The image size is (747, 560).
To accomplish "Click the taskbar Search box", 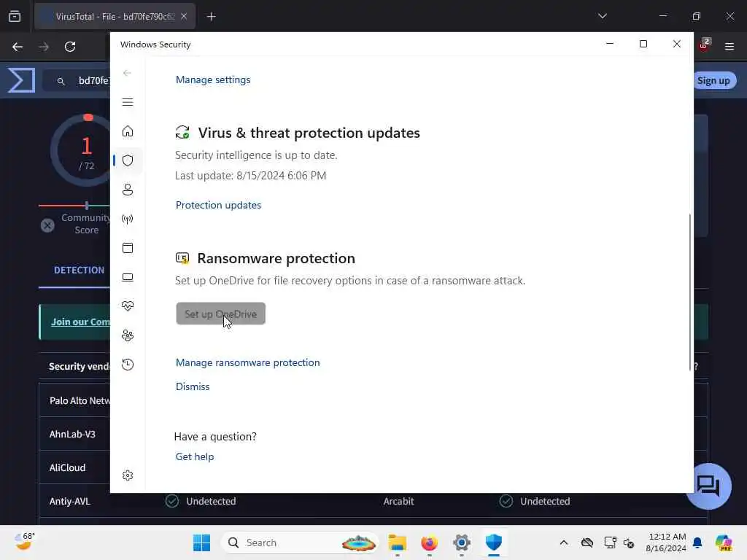I will [x=300, y=542].
